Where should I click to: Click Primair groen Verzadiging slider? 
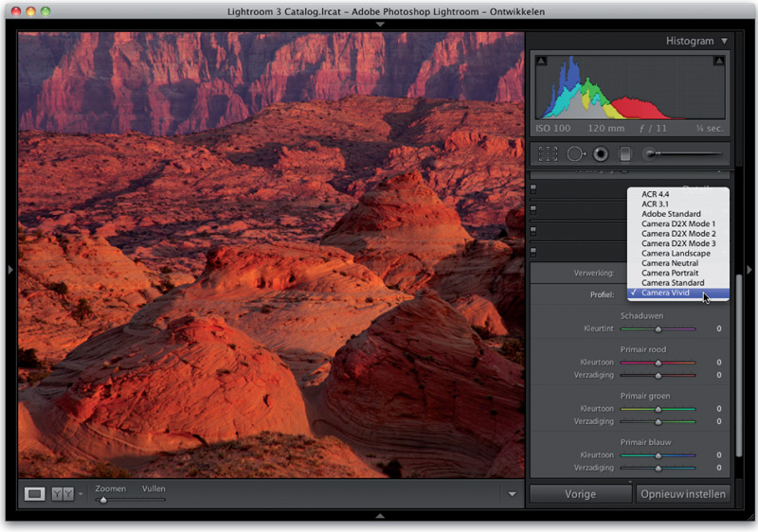coord(658,421)
